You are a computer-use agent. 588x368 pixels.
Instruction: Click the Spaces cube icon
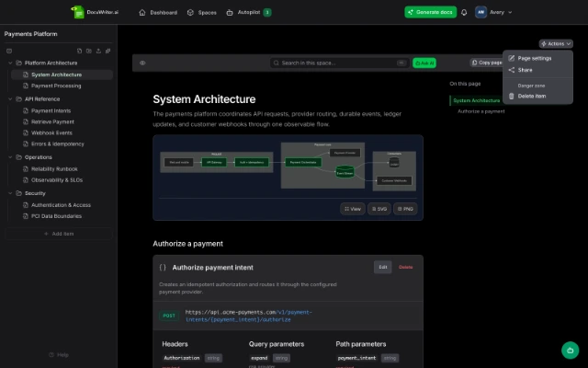click(x=190, y=12)
